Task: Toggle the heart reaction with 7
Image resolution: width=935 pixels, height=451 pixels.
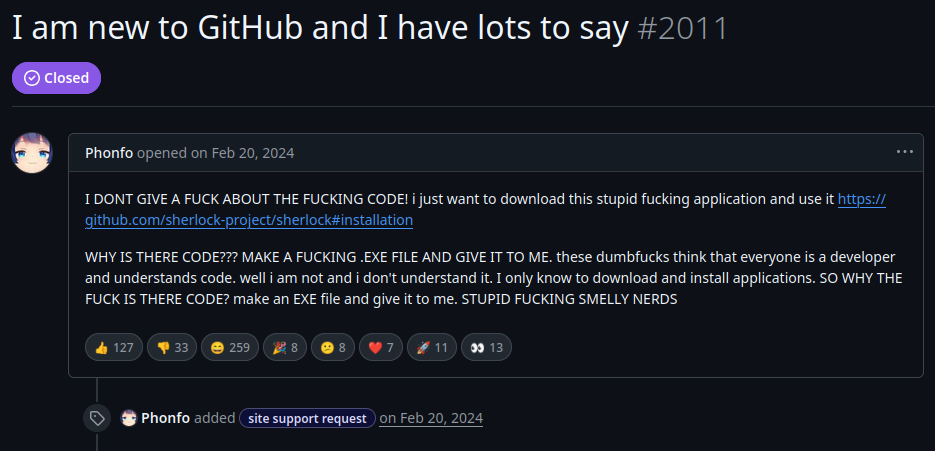Action: tap(380, 347)
